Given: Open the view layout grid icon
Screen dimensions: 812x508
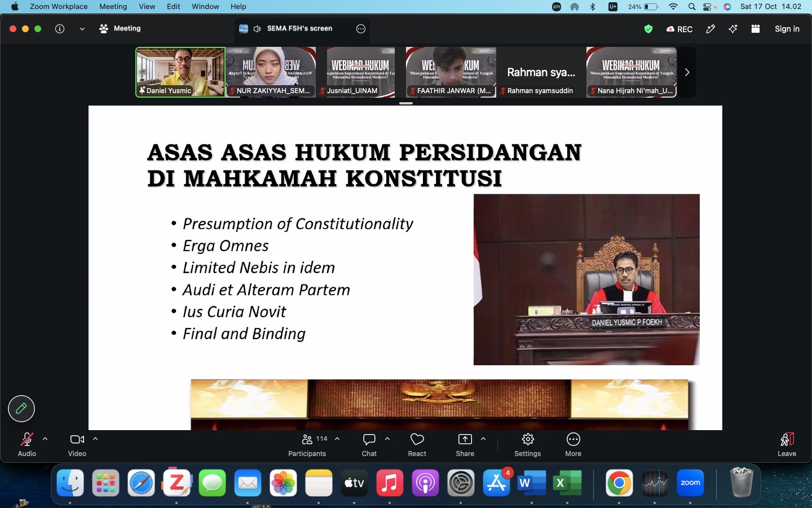Looking at the screenshot, I should click(x=756, y=29).
